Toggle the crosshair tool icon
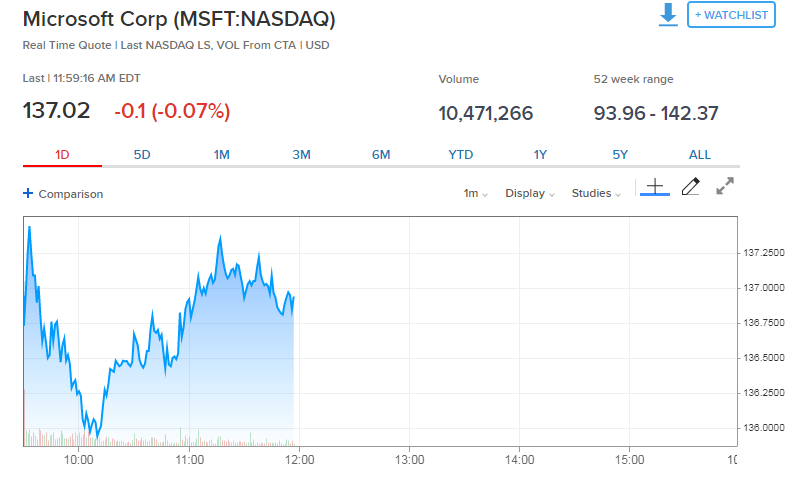796x481 pixels. pyautogui.click(x=654, y=187)
